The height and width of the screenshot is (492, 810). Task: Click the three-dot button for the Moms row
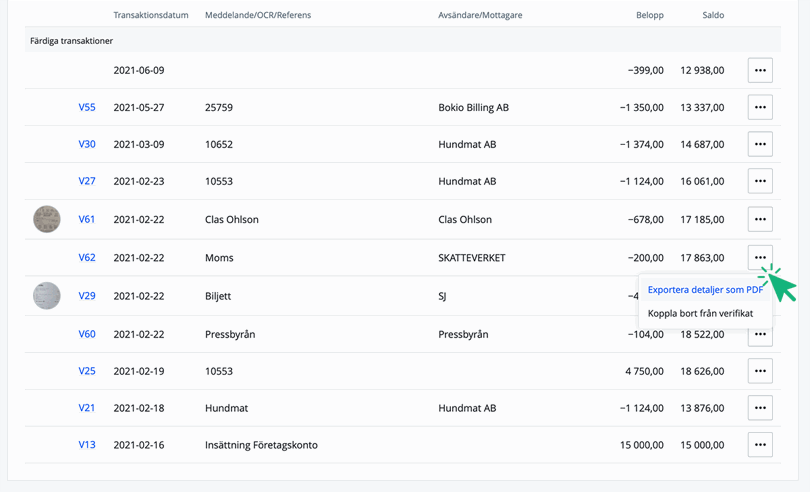(x=760, y=257)
